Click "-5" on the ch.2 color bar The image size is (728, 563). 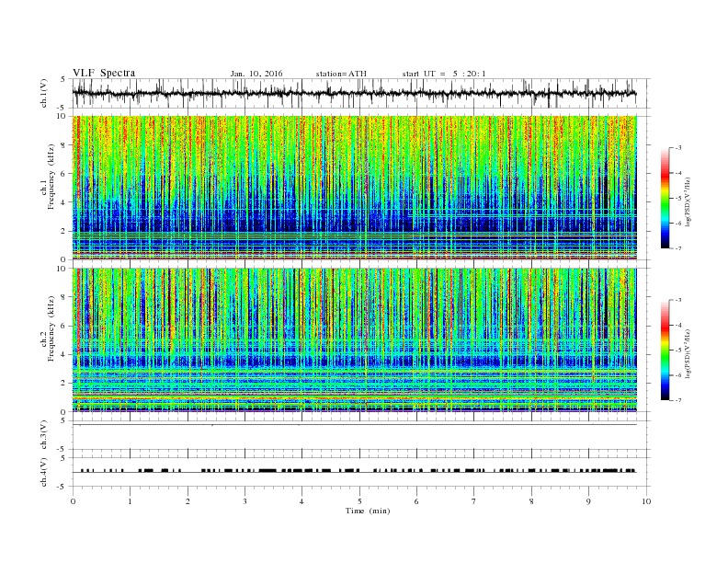pyautogui.click(x=678, y=350)
